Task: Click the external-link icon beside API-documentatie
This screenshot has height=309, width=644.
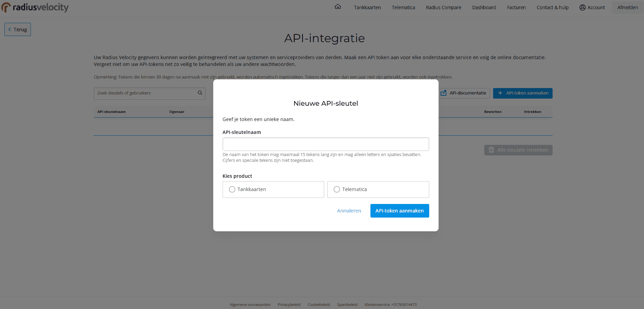Action: 443,93
